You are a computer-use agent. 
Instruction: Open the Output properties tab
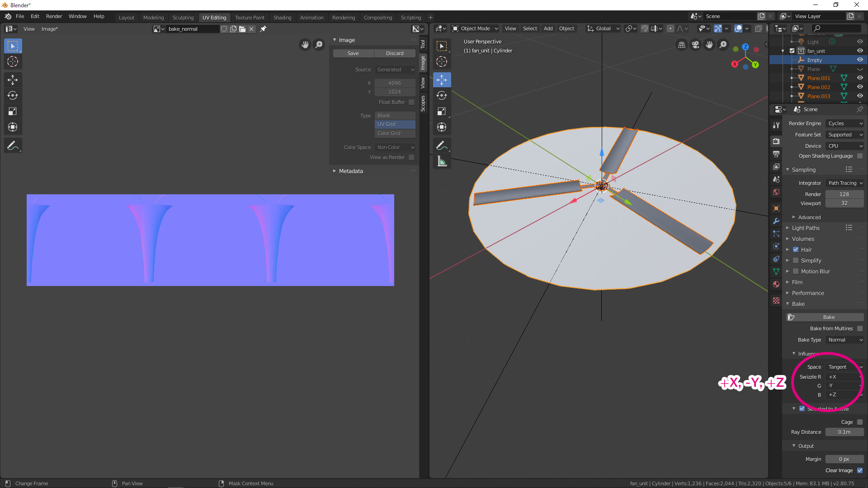click(x=776, y=154)
